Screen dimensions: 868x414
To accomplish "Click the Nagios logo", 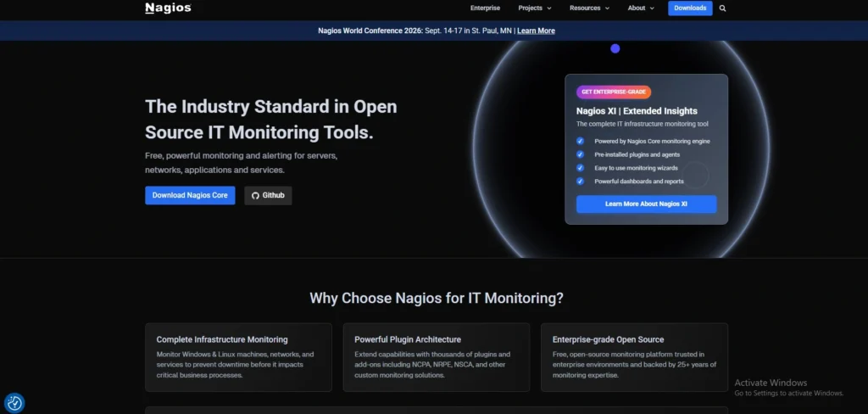I will 168,8.
